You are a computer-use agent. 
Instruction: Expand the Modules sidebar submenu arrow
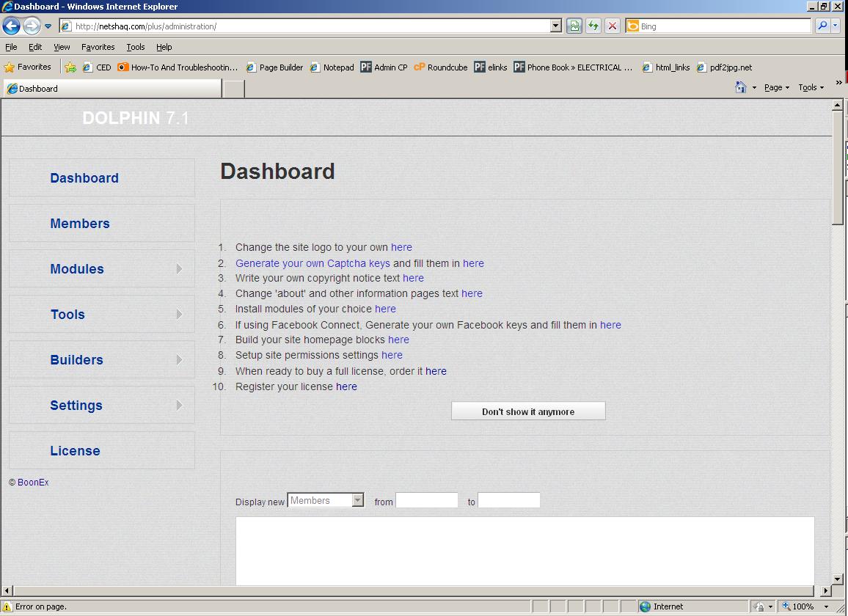pyautogui.click(x=179, y=269)
